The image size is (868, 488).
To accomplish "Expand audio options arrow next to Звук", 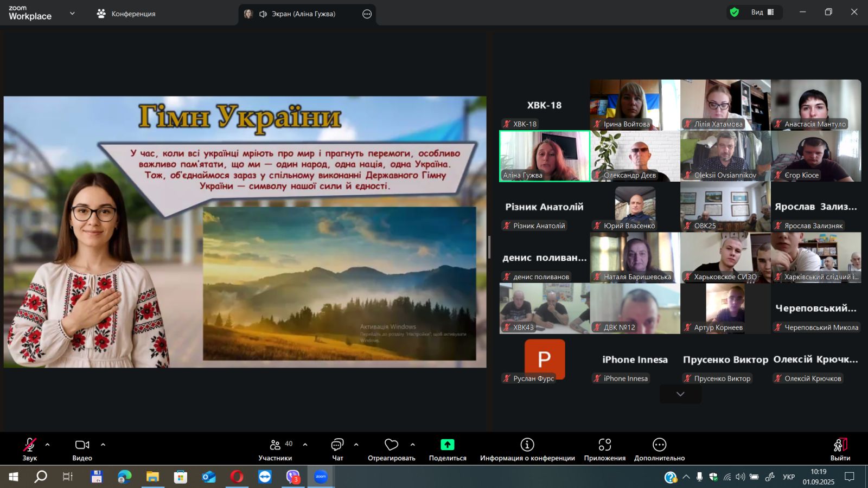I will pyautogui.click(x=48, y=445).
